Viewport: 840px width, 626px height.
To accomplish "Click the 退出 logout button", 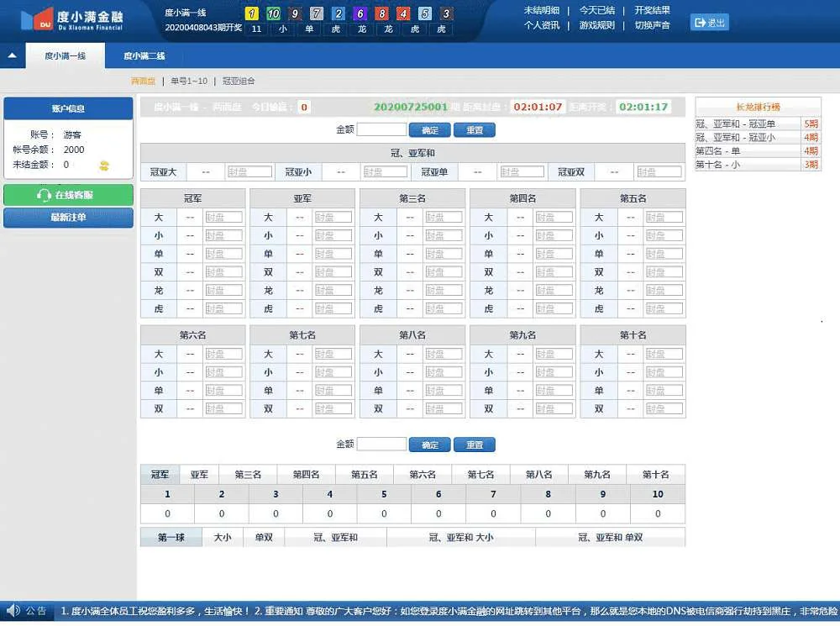I will pos(710,22).
